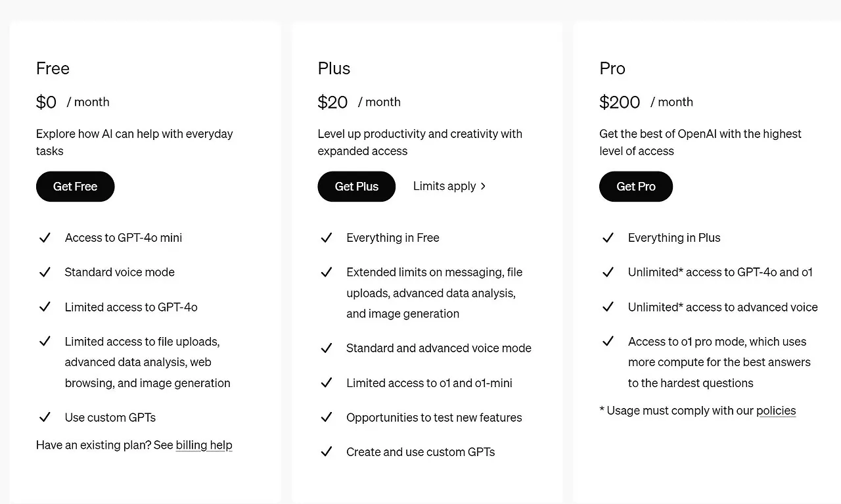
Task: Click checkmark next to Unlimited access to advanced voice
Action: (x=608, y=307)
